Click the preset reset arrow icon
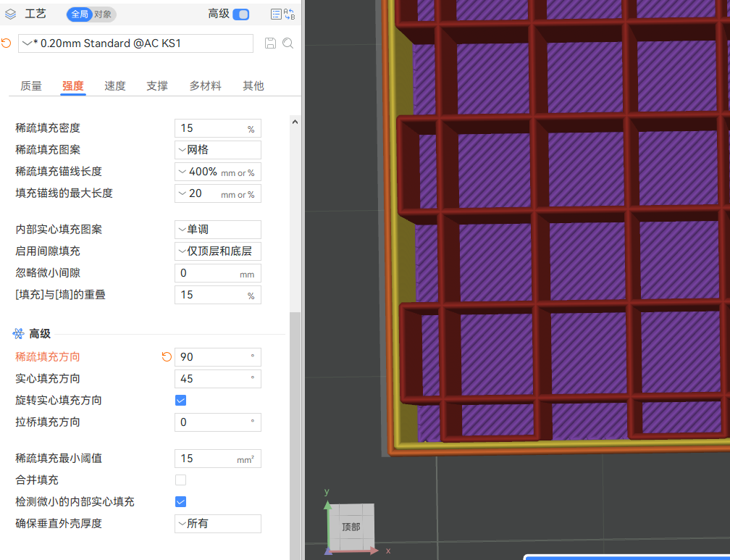This screenshot has width=730, height=560. pyautogui.click(x=6, y=43)
